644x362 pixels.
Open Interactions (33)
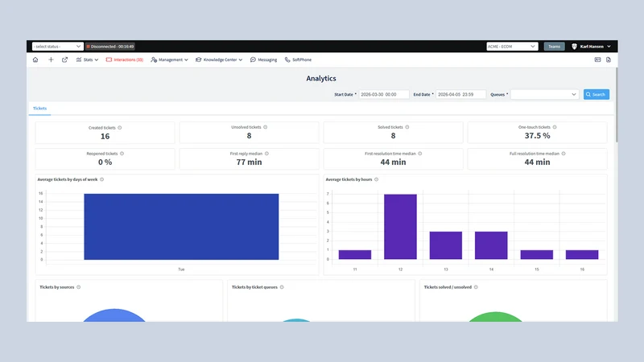[x=125, y=60]
